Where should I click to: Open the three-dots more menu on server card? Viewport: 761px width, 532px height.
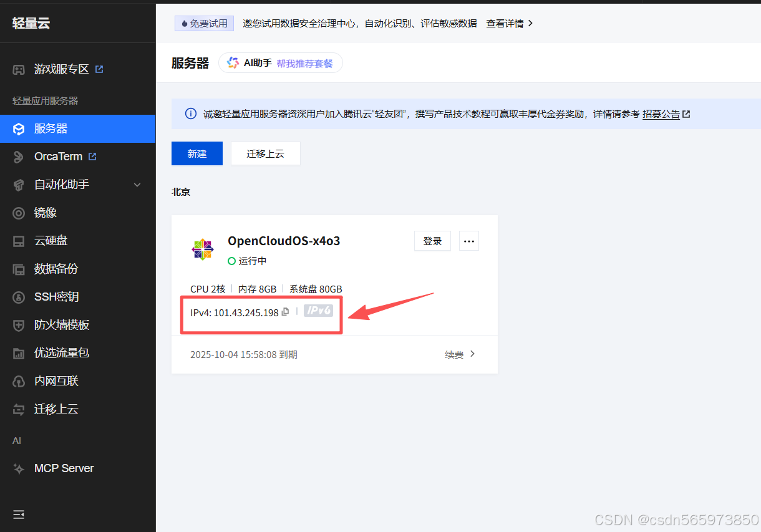(x=469, y=241)
